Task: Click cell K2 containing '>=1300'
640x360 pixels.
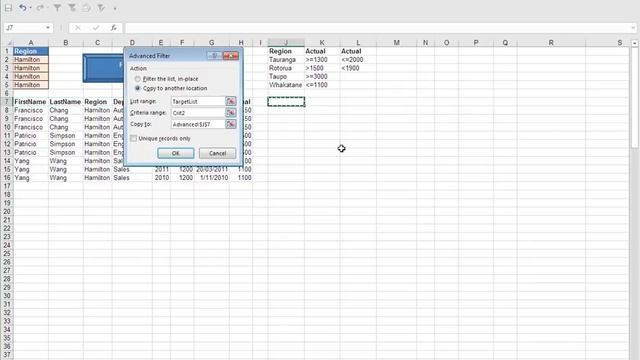Action: tap(322, 60)
